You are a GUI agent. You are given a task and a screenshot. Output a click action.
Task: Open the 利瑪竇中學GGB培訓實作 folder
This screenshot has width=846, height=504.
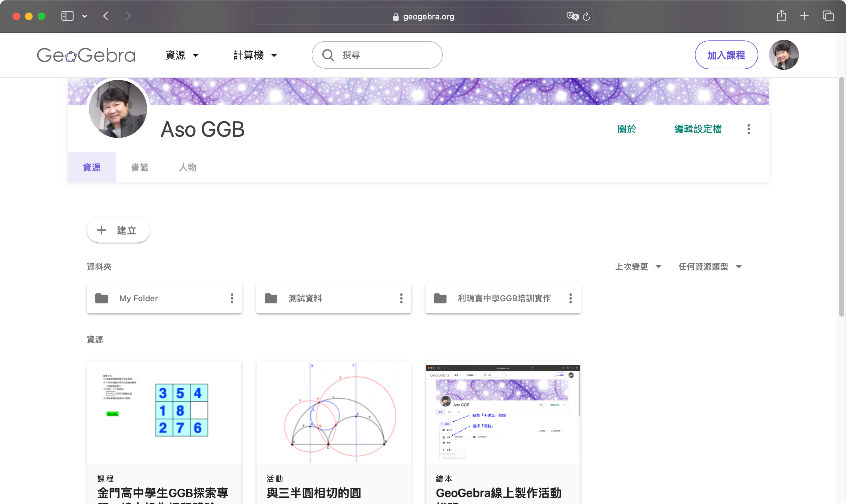(x=503, y=298)
